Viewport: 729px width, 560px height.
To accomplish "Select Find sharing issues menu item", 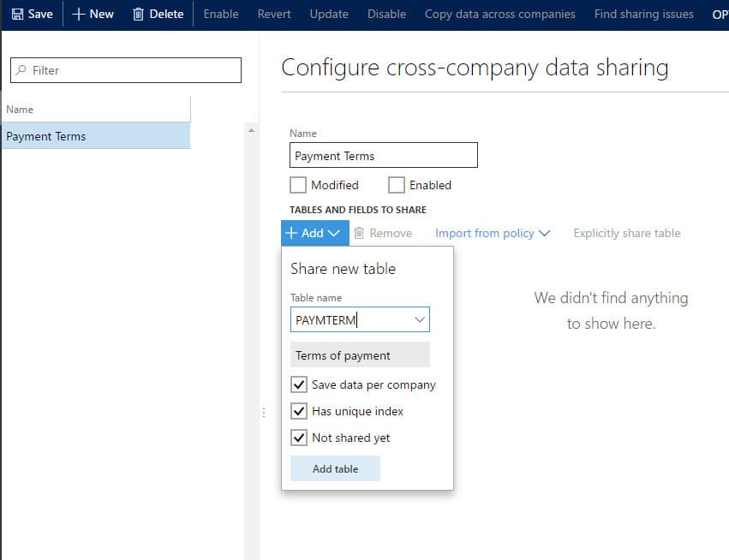I will coord(643,14).
